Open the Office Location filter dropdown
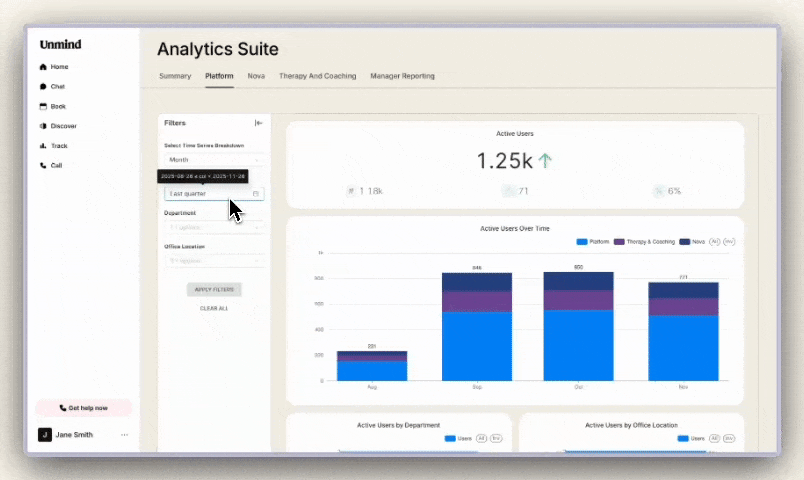Image resolution: width=804 pixels, height=480 pixels. tap(214, 261)
